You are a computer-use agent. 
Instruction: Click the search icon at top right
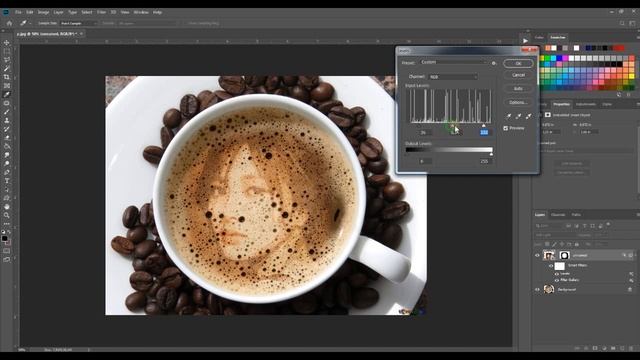click(622, 23)
